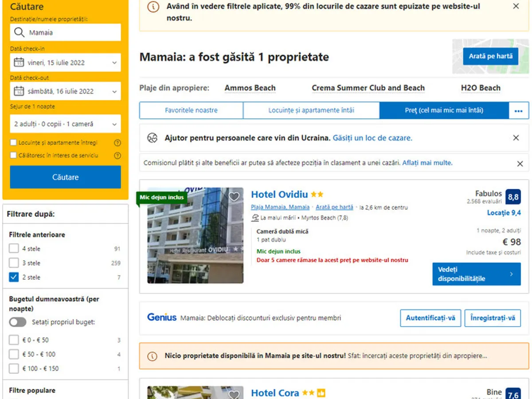Click the search magnifier in destination field

19,32
